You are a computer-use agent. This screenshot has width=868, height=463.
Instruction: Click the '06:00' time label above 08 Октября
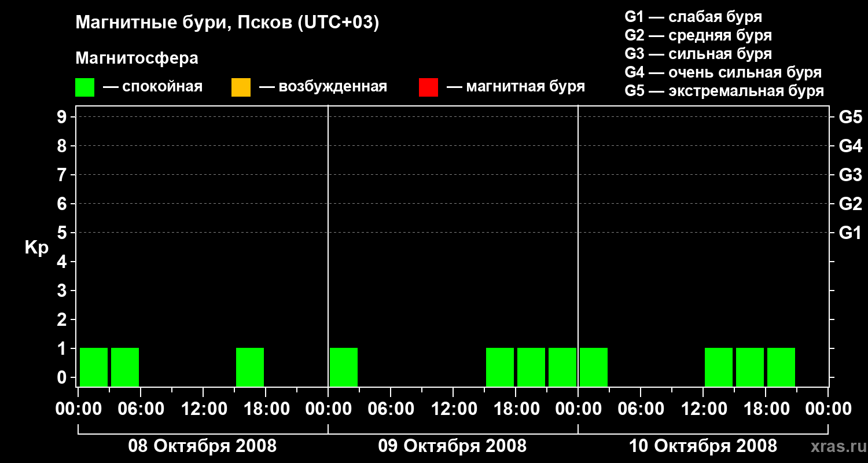[x=141, y=409]
